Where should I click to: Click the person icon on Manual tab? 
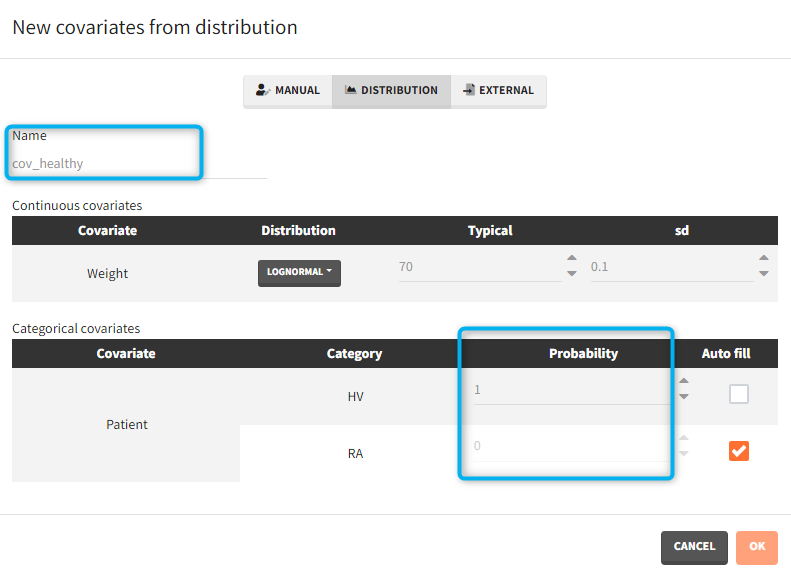(x=263, y=90)
